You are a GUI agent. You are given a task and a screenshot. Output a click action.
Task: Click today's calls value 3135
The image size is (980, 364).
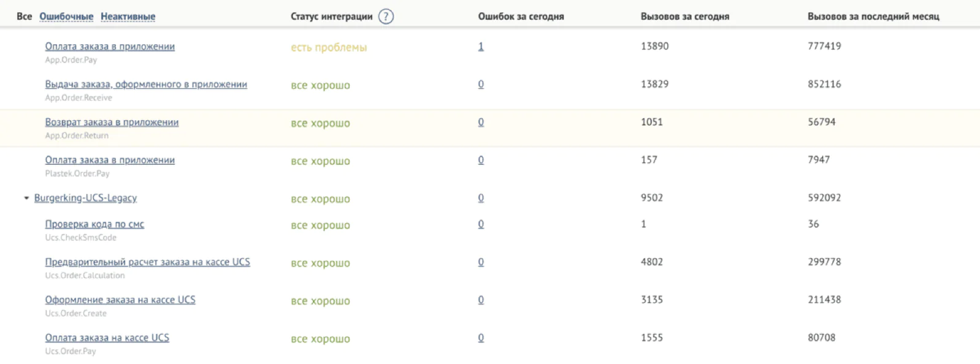(652, 300)
